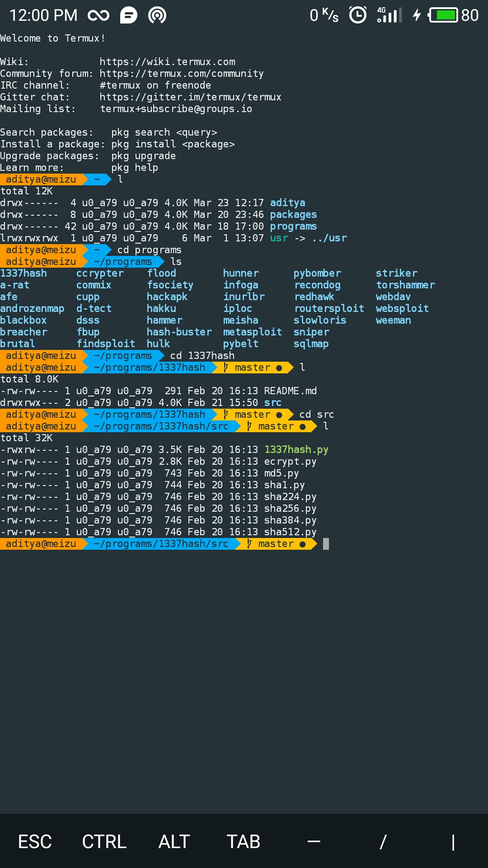Tap the 'usr' symlink entry

[x=279, y=238]
